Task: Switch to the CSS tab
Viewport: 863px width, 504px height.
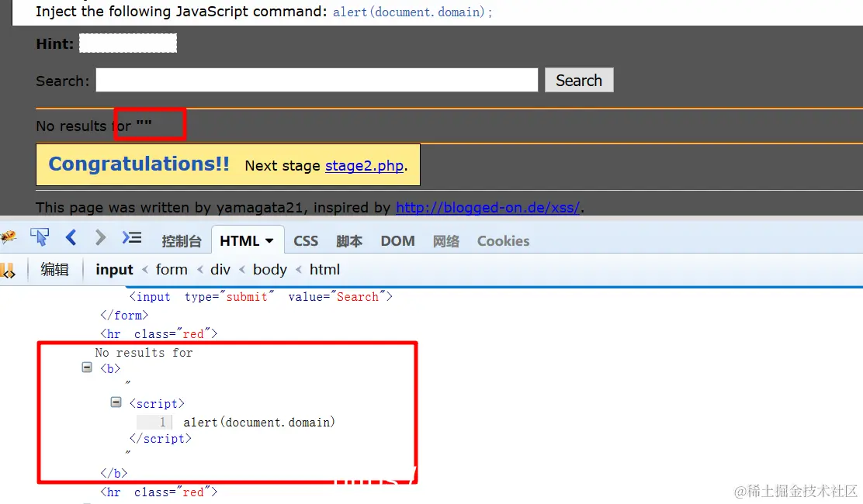Action: (x=306, y=240)
